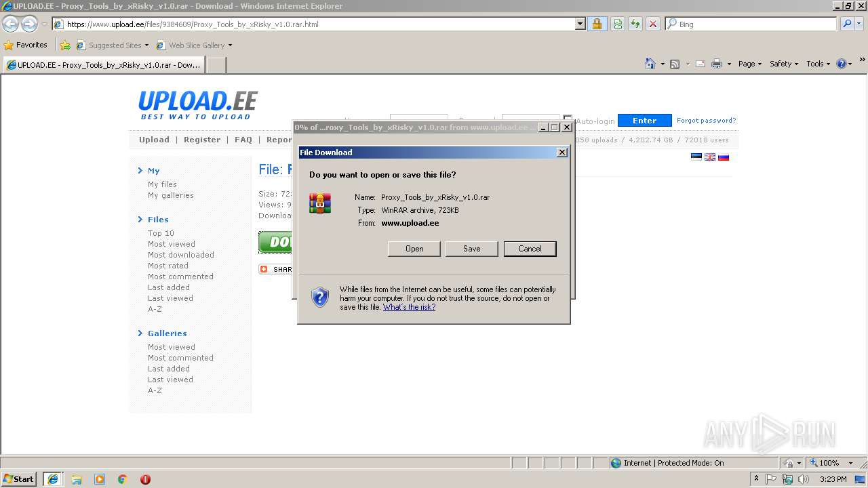Click the security lock icon in address bar
868x488 pixels.
[597, 24]
